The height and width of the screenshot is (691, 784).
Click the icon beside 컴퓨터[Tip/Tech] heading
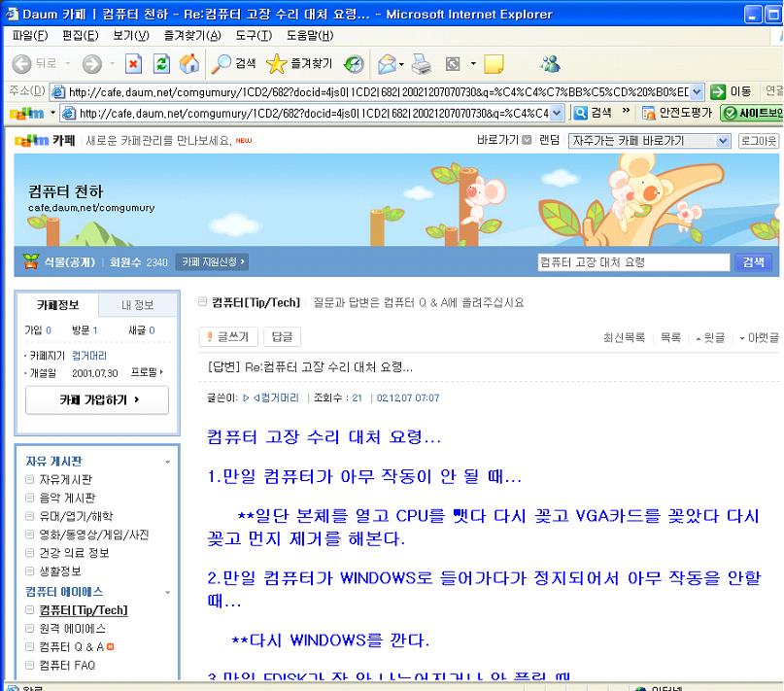[x=202, y=301]
